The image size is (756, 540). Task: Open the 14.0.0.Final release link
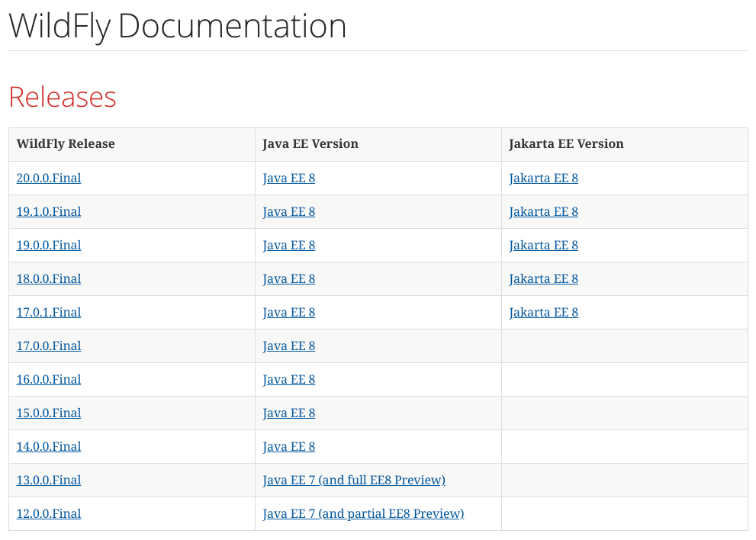coord(49,446)
